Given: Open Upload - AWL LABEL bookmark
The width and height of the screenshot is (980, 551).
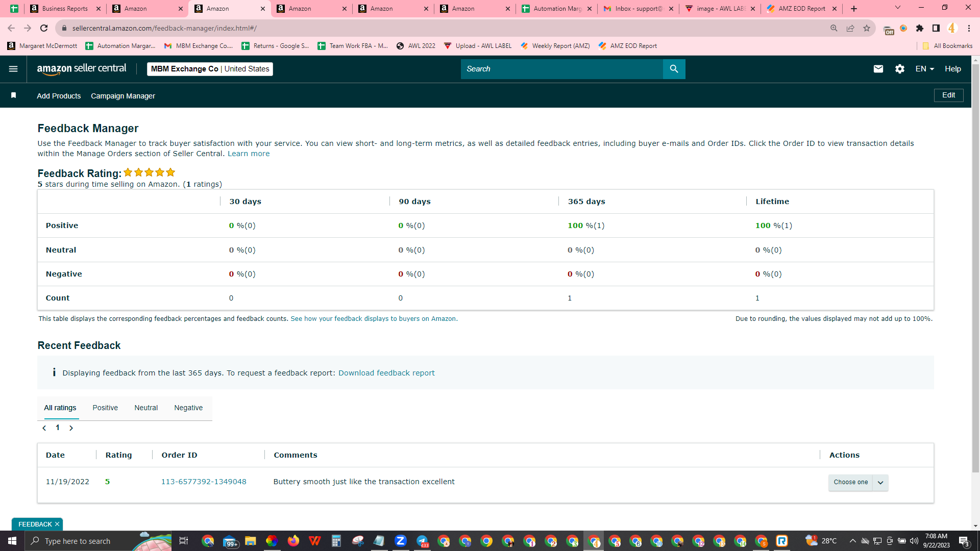Looking at the screenshot, I should [478, 46].
